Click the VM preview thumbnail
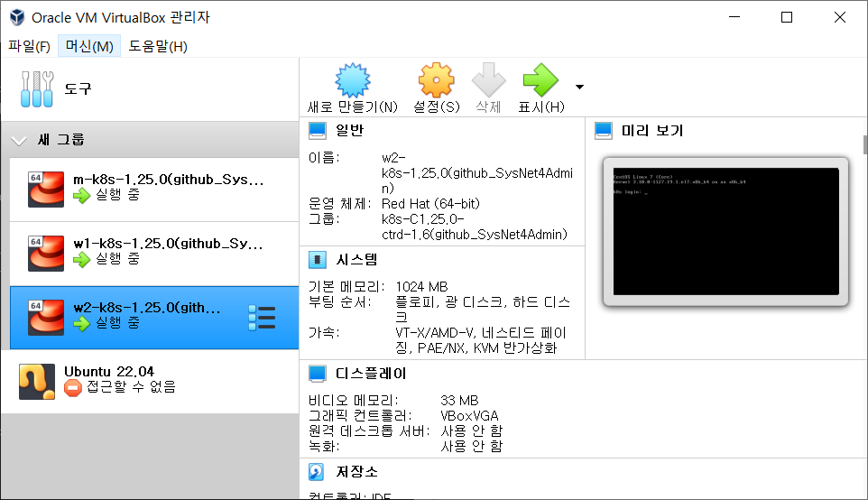Image resolution: width=868 pixels, height=500 pixels. point(725,231)
